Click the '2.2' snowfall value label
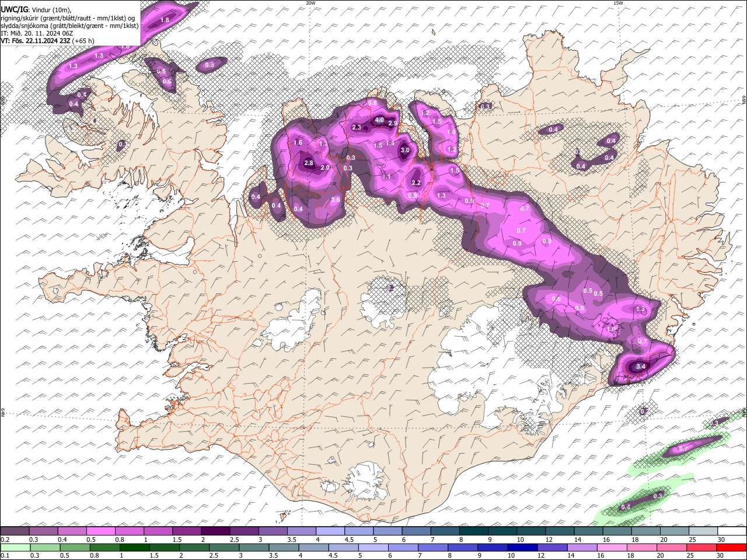This screenshot has height=560, width=747. 416,183
